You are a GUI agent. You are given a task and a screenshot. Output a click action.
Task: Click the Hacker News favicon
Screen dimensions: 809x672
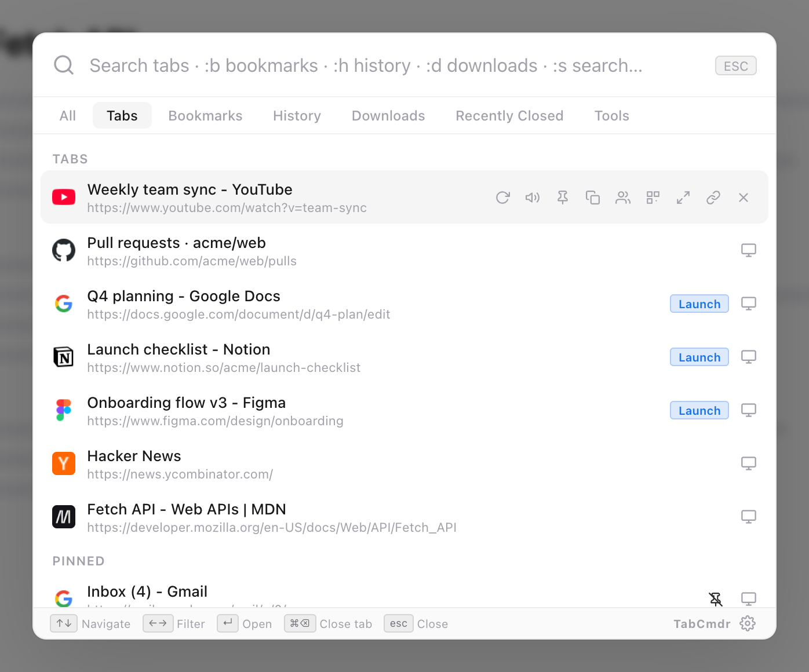[x=64, y=463]
